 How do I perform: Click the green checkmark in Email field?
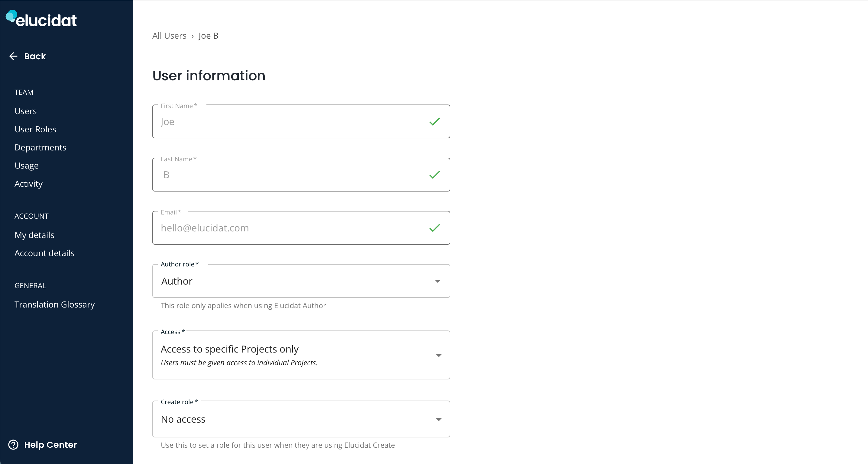coord(435,228)
